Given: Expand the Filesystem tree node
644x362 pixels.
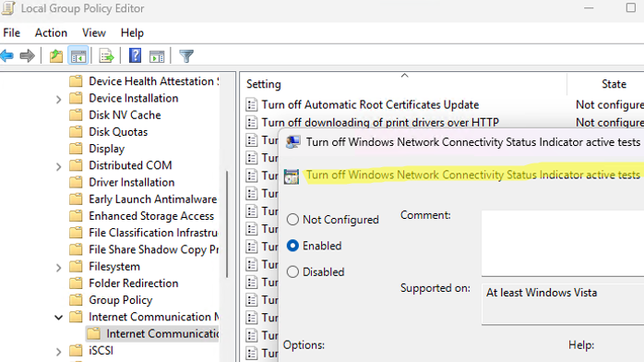Looking at the screenshot, I should (x=58, y=268).
